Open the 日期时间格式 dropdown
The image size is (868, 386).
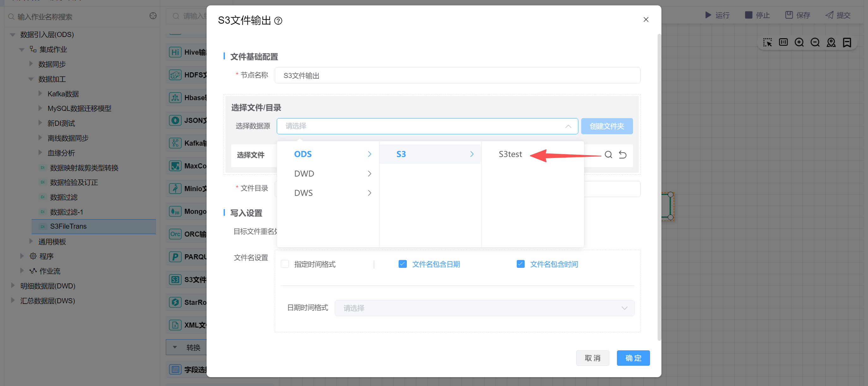point(484,308)
